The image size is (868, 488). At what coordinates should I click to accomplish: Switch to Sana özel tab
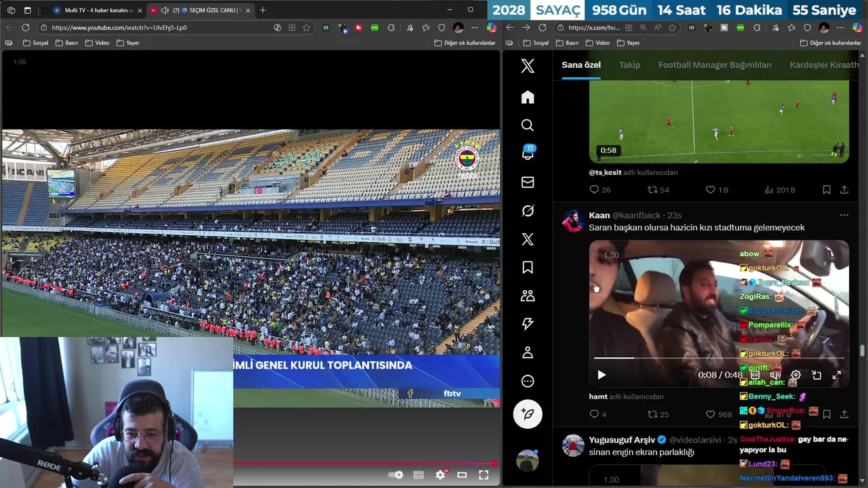click(x=581, y=65)
